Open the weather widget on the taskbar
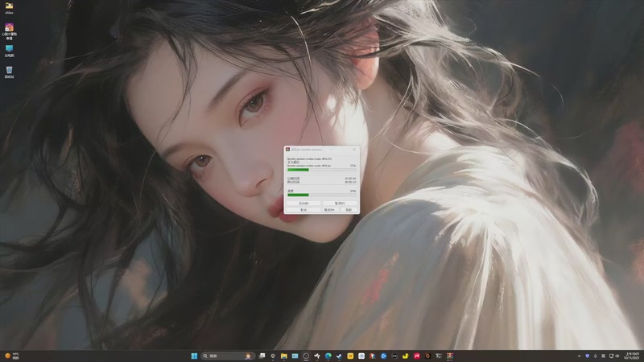The width and height of the screenshot is (644, 362). point(12,356)
